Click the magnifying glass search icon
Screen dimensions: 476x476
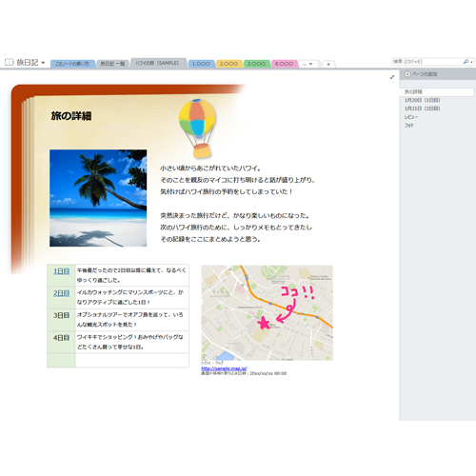pos(466,62)
